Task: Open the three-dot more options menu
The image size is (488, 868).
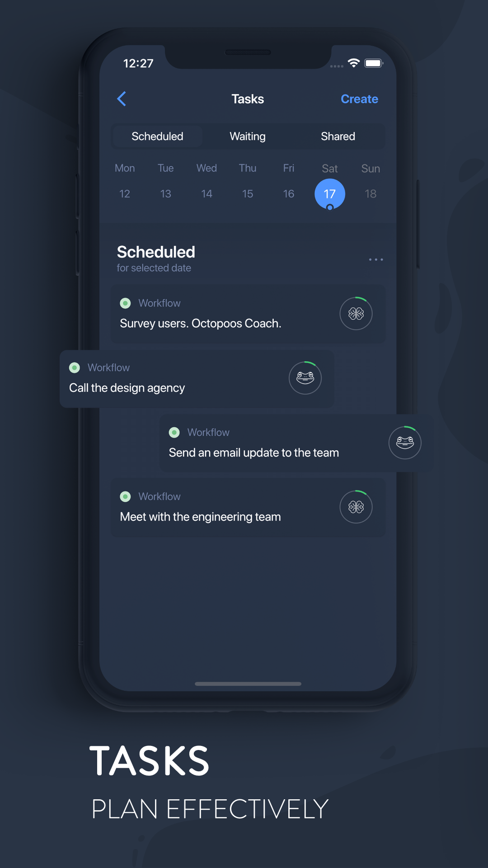Action: (375, 259)
